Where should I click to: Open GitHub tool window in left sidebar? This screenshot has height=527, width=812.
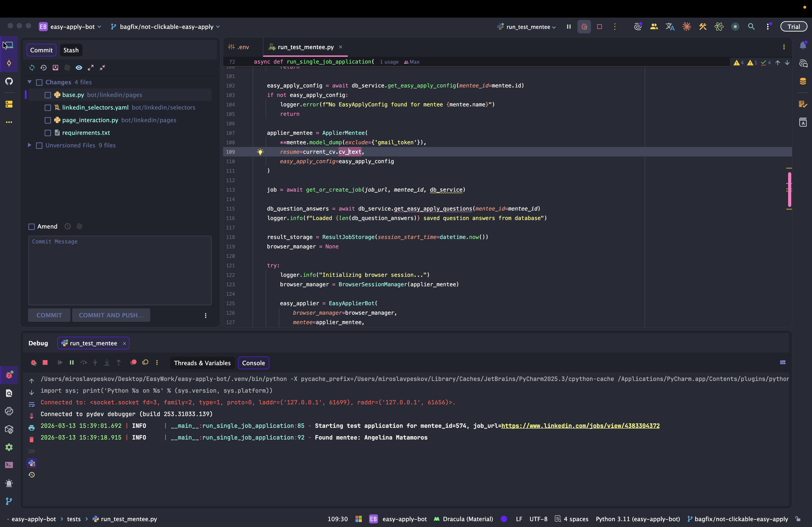pyautogui.click(x=9, y=81)
